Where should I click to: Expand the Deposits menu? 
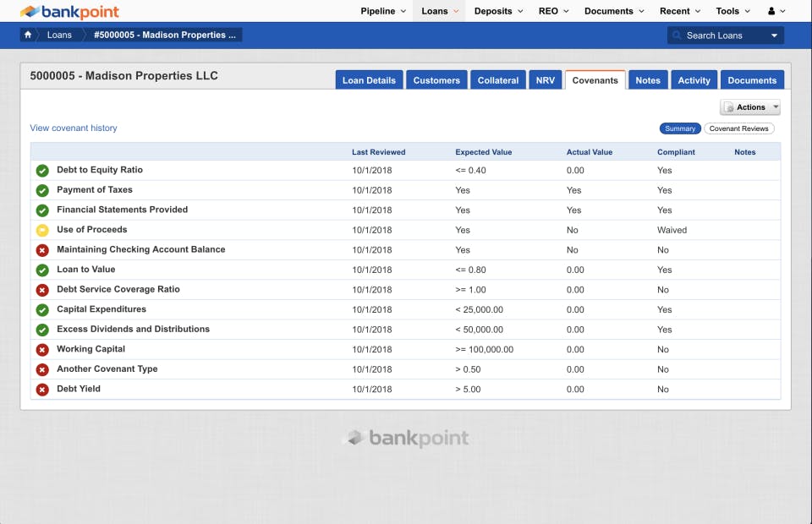click(x=498, y=11)
